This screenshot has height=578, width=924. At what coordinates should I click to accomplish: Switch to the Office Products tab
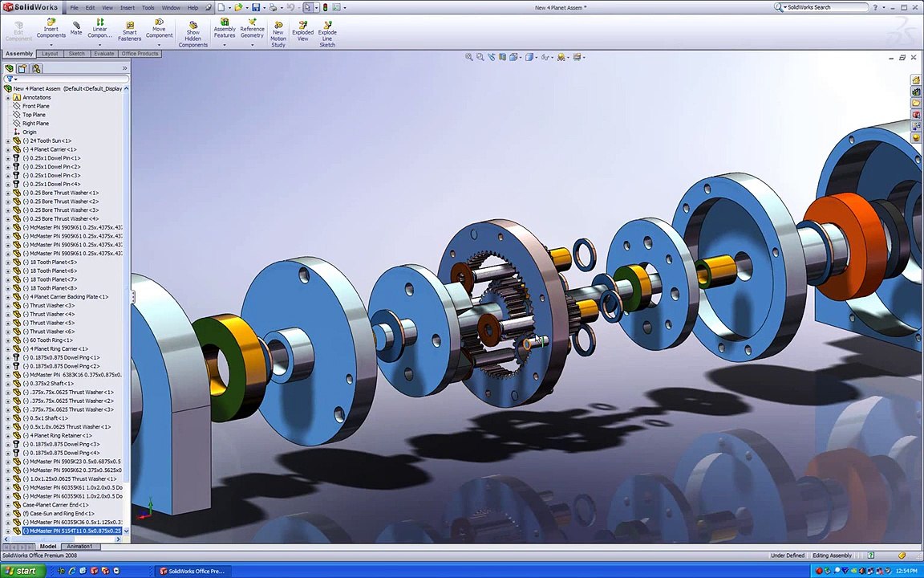(x=140, y=54)
